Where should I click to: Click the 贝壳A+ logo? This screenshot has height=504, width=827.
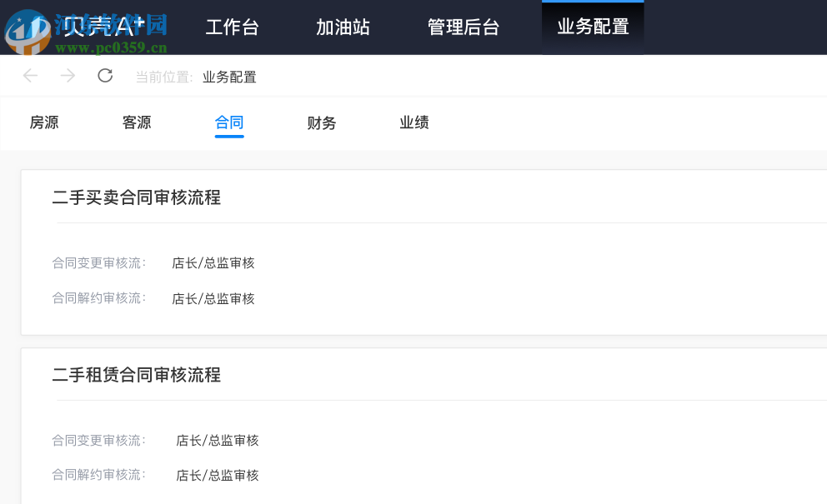click(104, 27)
